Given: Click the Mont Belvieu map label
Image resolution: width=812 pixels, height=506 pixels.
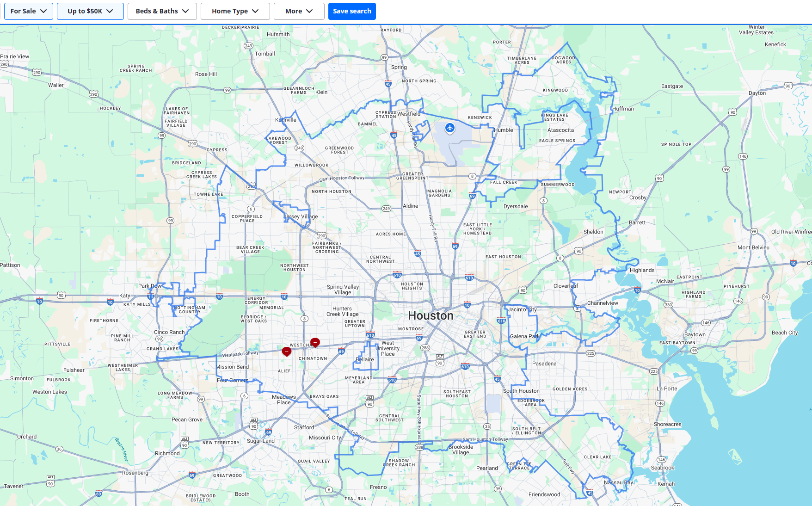Looking at the screenshot, I should click(754, 247).
